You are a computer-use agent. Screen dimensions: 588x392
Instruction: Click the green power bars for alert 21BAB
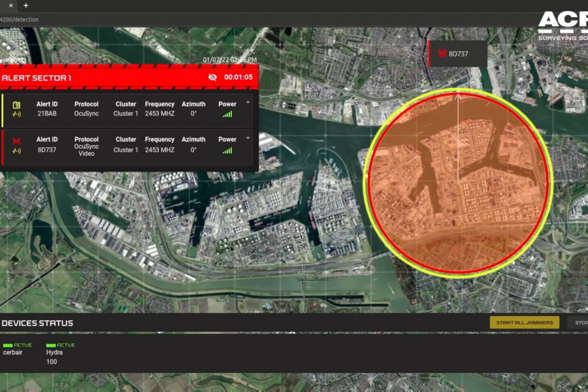[x=227, y=114]
